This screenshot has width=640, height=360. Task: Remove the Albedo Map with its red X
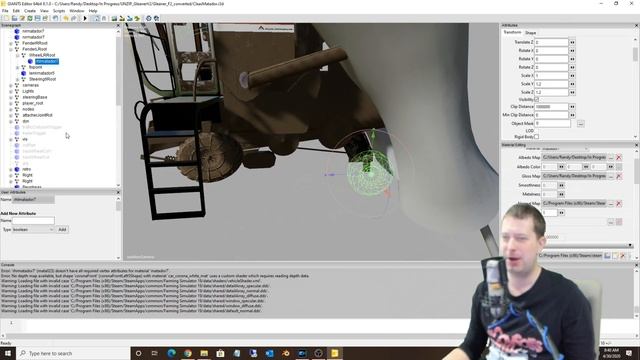pyautogui.click(x=619, y=157)
